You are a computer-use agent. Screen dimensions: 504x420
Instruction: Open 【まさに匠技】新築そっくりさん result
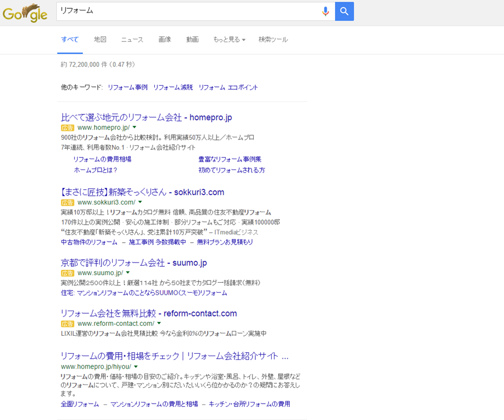[x=142, y=192]
